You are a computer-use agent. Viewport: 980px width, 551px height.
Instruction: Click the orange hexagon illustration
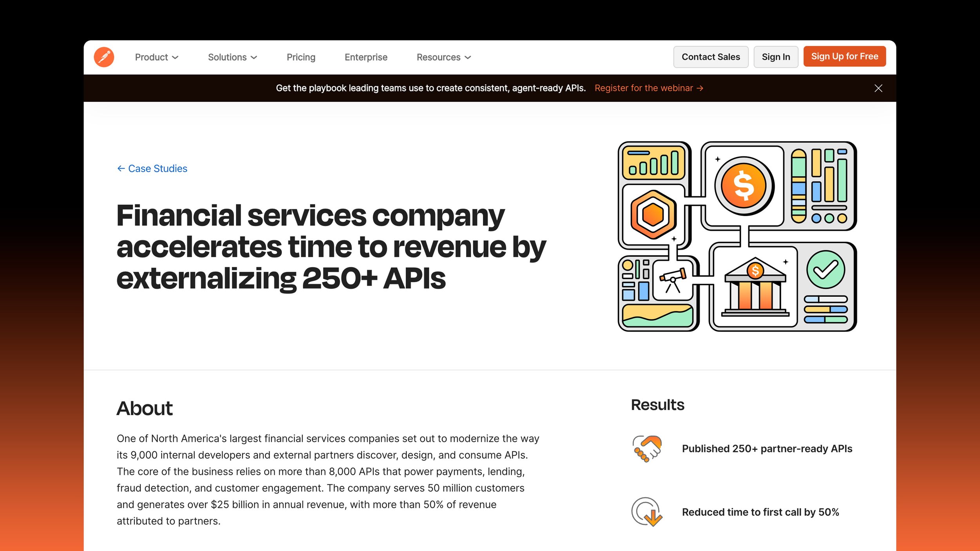tap(653, 214)
